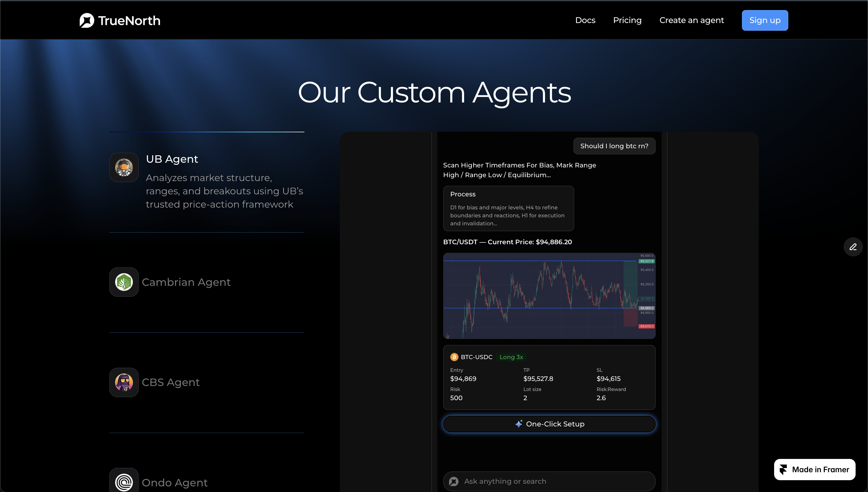The height and width of the screenshot is (492, 868).
Task: Switch to the Cambrian Agent tab
Action: coord(186,282)
